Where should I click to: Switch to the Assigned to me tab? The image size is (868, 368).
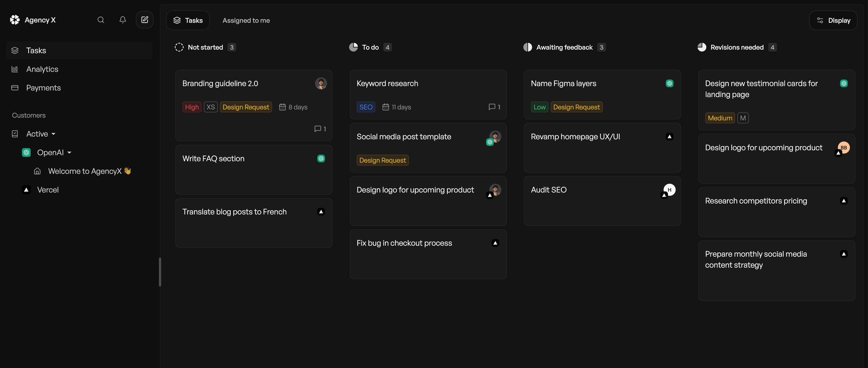(246, 20)
